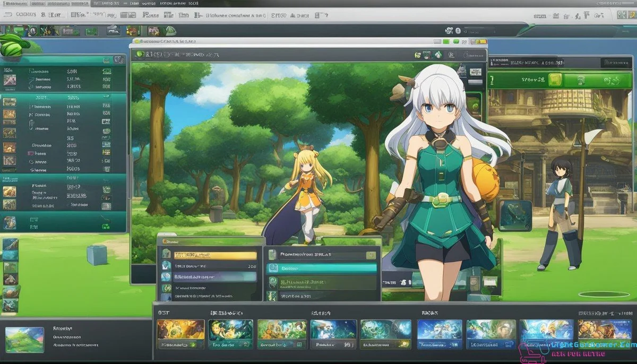
Task: Click the cloud icon in the top icon strip
Action: click(112, 30)
